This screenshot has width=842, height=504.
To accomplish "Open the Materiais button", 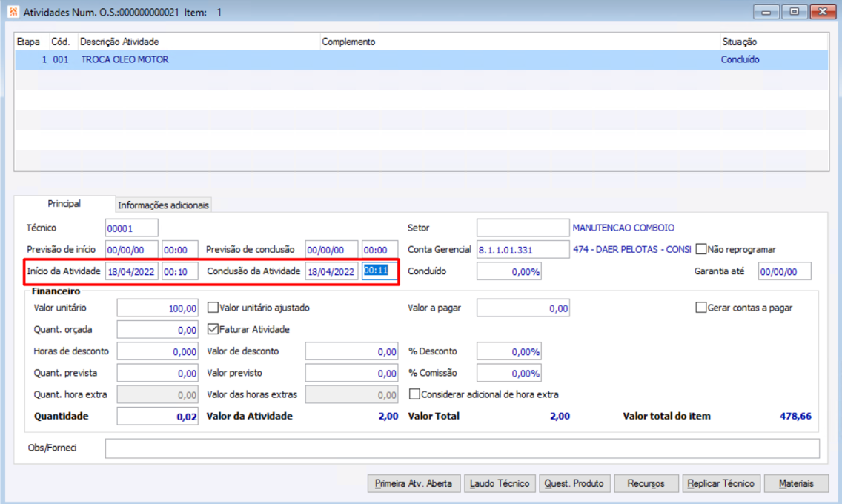I will click(x=796, y=483).
